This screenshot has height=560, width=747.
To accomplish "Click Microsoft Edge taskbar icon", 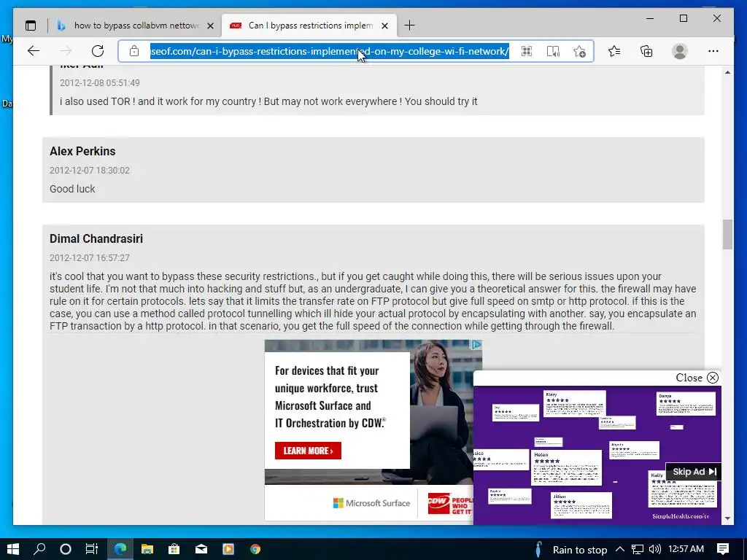I will tap(120, 549).
